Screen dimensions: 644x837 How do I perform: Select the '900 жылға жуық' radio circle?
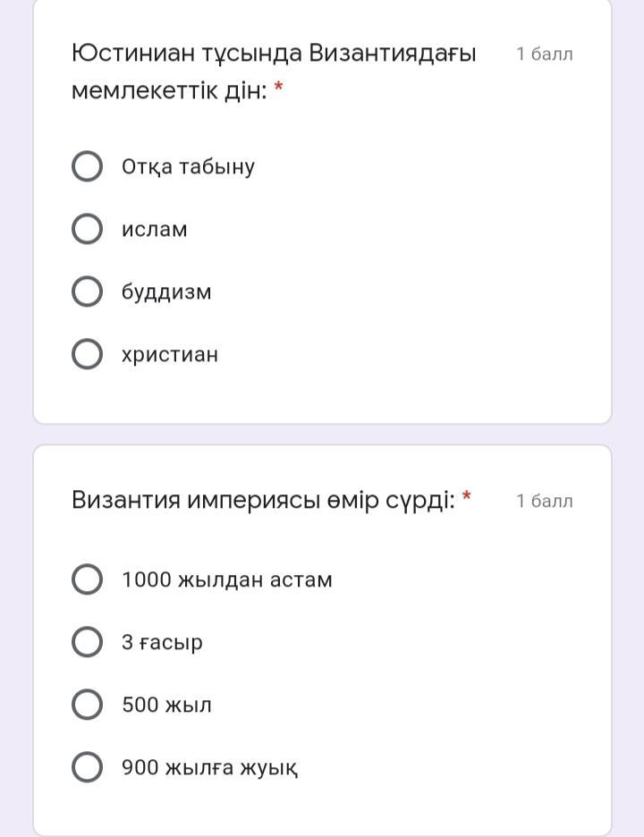coord(87,767)
